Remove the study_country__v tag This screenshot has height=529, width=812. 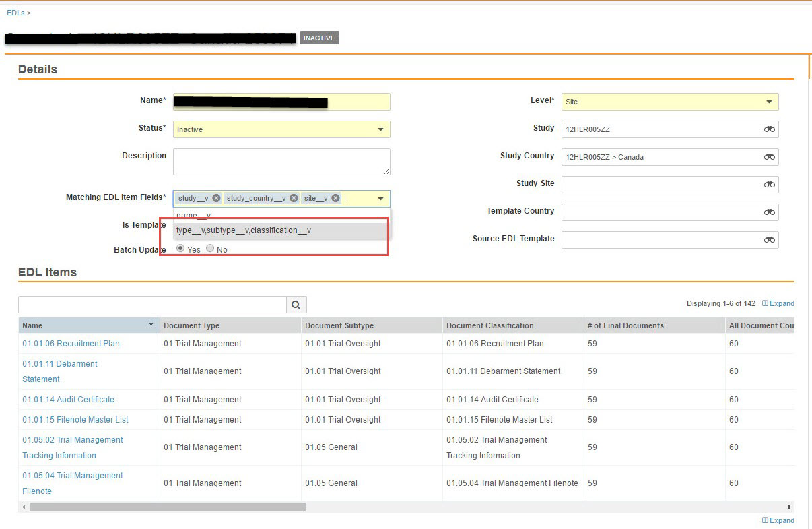coord(294,198)
